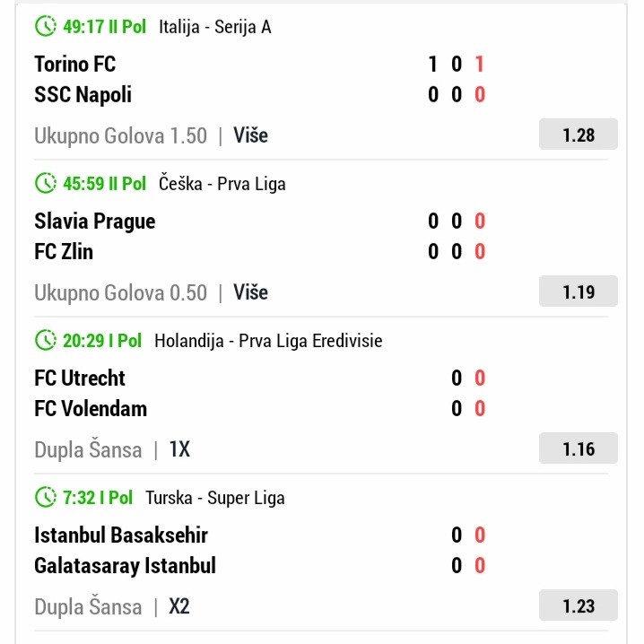Click the live clock icon for Istanbul Basaksehir match
This screenshot has width=644, height=644.
point(46,498)
